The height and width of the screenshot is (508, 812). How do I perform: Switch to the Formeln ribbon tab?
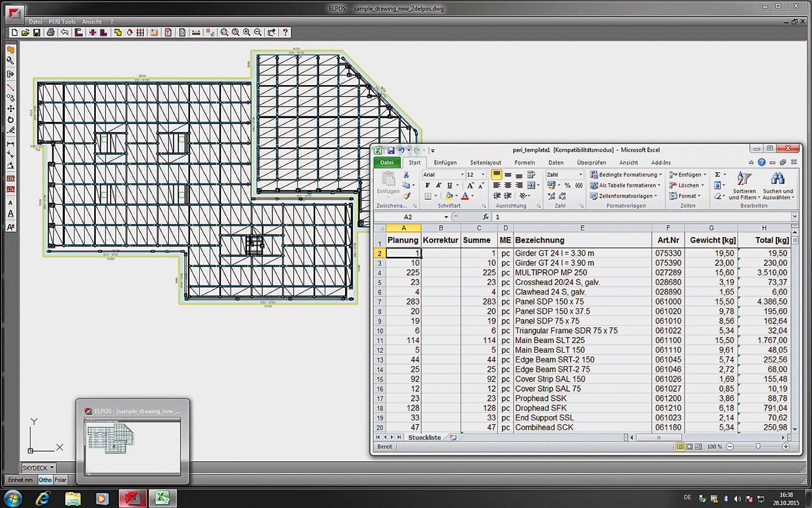pos(524,163)
